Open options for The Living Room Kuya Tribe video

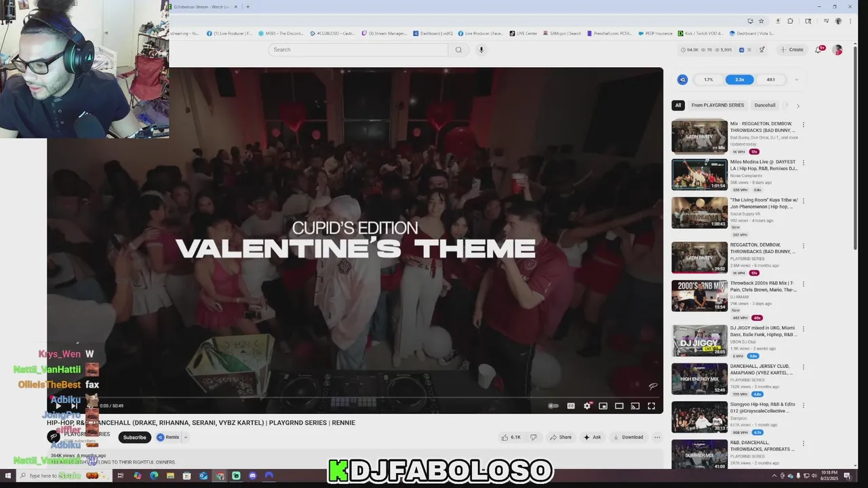(804, 201)
